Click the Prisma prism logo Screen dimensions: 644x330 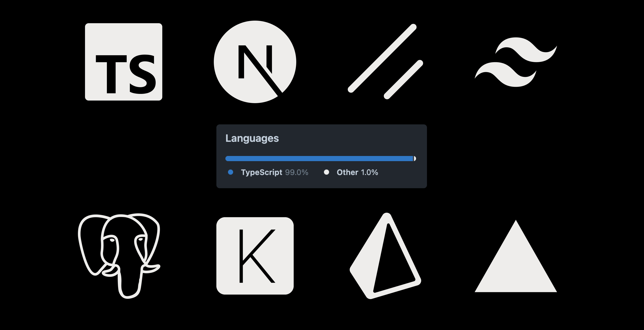pyautogui.click(x=385, y=256)
